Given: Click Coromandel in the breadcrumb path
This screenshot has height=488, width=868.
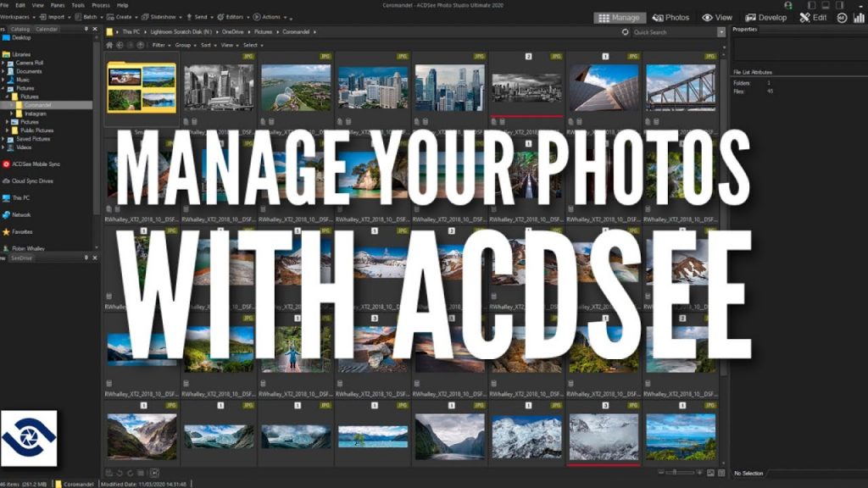Looking at the screenshot, I should click(296, 32).
